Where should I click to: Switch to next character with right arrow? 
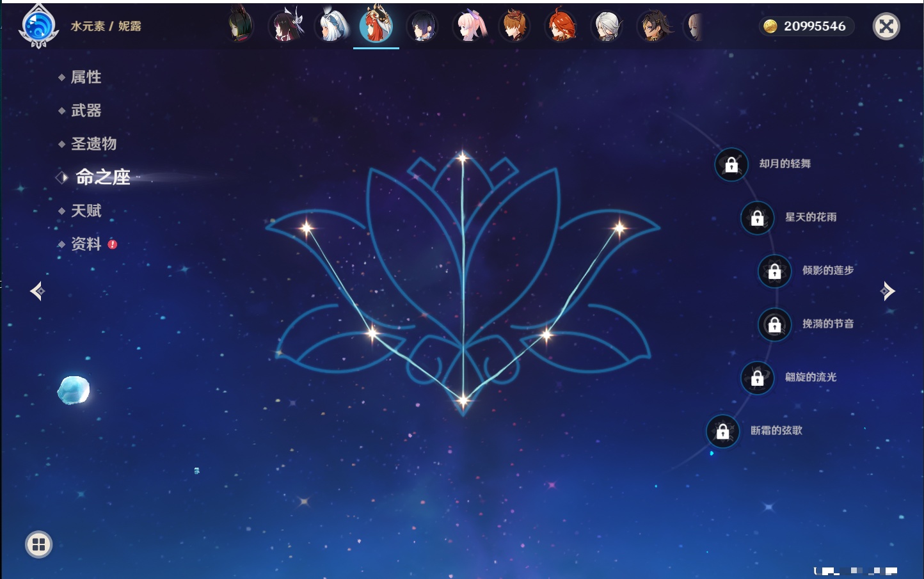888,291
